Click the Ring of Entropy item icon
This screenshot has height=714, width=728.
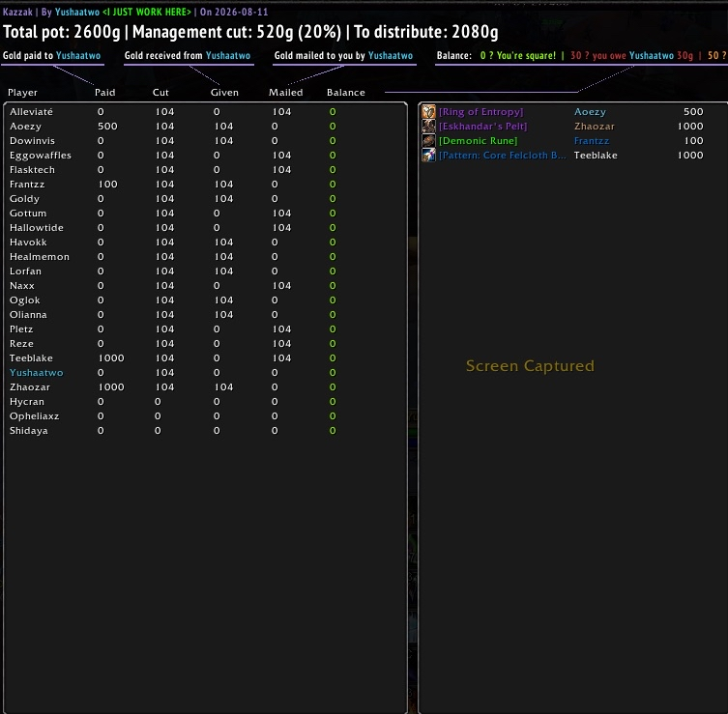tap(428, 112)
